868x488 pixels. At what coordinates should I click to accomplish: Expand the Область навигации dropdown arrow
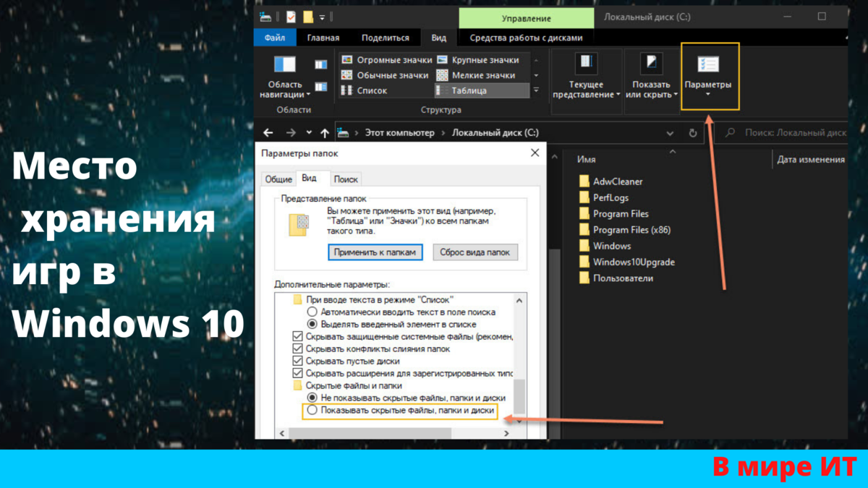308,95
